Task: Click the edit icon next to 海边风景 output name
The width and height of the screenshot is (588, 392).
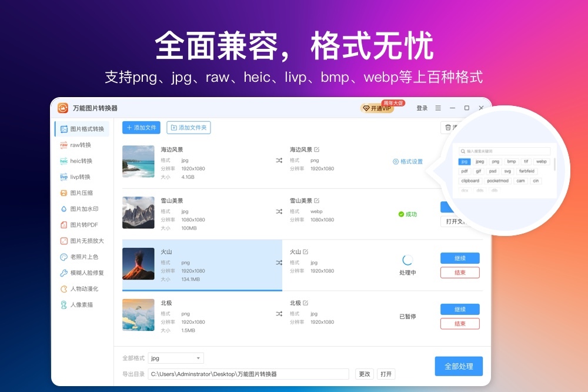Action: click(x=317, y=150)
